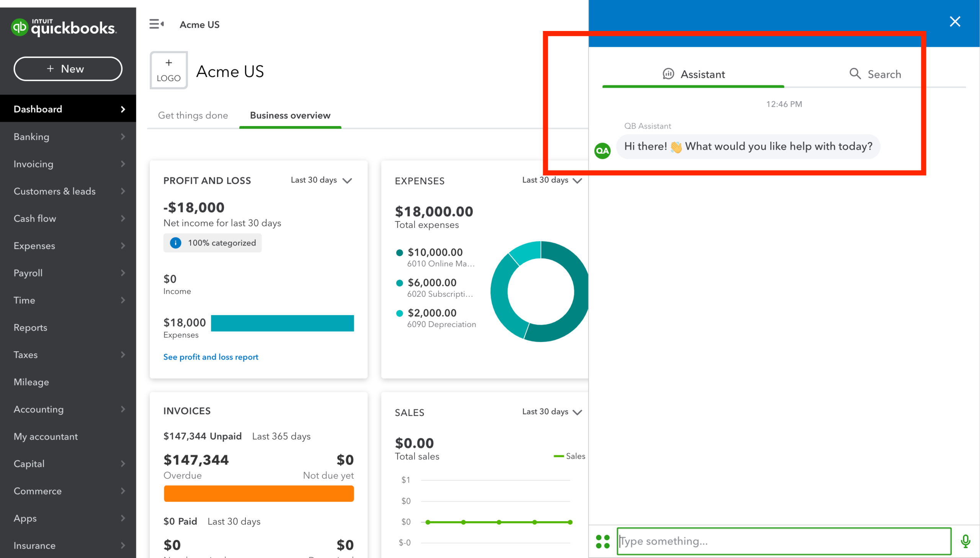Viewport: 980px width, 558px height.
Task: Click the QA assistant avatar
Action: 602,151
